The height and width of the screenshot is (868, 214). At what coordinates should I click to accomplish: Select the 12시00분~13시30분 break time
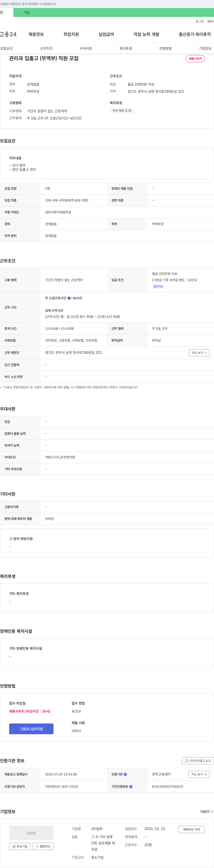tap(60, 328)
